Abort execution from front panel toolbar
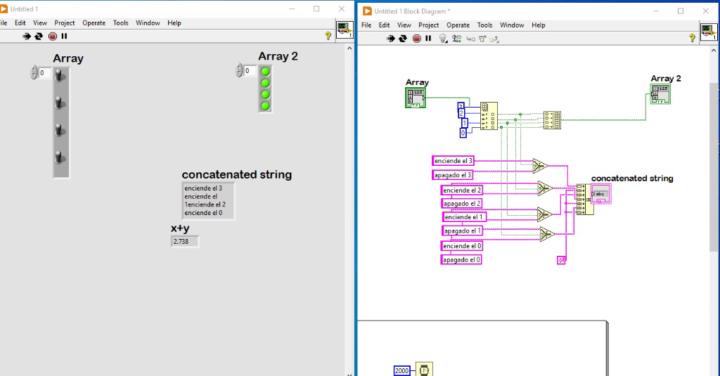The height and width of the screenshot is (376, 720). pyautogui.click(x=52, y=36)
